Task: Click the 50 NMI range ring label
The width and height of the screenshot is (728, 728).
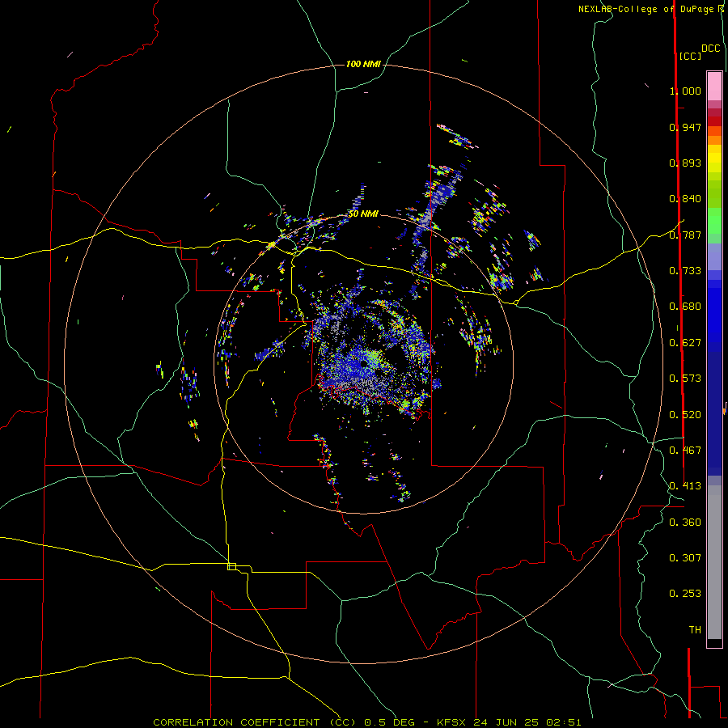Action: click(x=363, y=214)
